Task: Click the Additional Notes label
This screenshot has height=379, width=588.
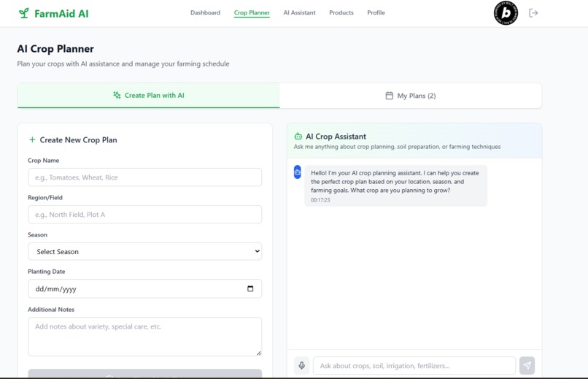Action: (x=51, y=310)
